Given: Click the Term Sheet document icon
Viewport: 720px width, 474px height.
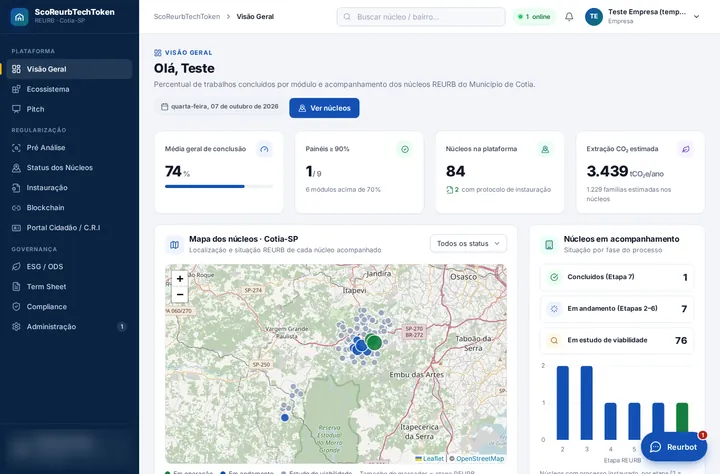Looking at the screenshot, I should click(17, 287).
